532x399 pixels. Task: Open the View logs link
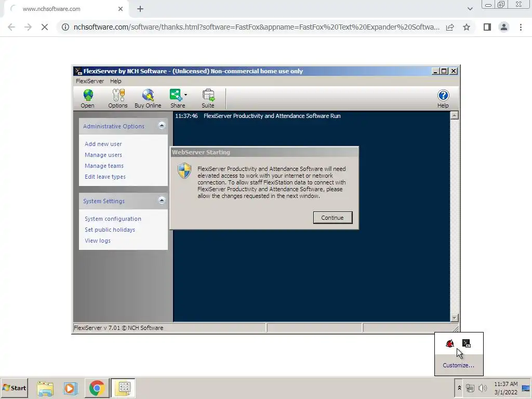[98, 240]
